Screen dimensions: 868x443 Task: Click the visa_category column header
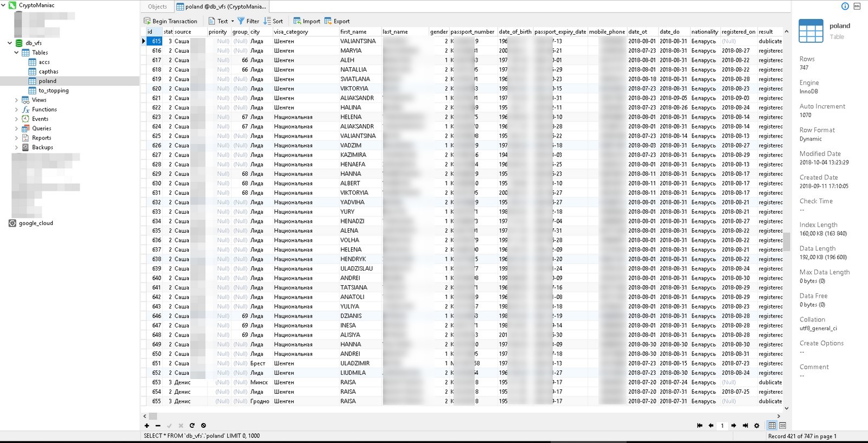305,31
